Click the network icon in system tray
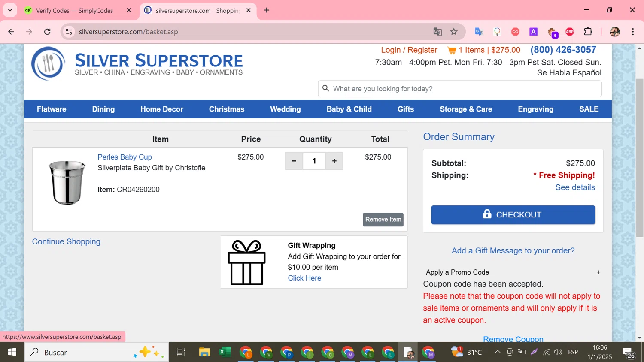Screen dimensions: 644x362 point(546,352)
